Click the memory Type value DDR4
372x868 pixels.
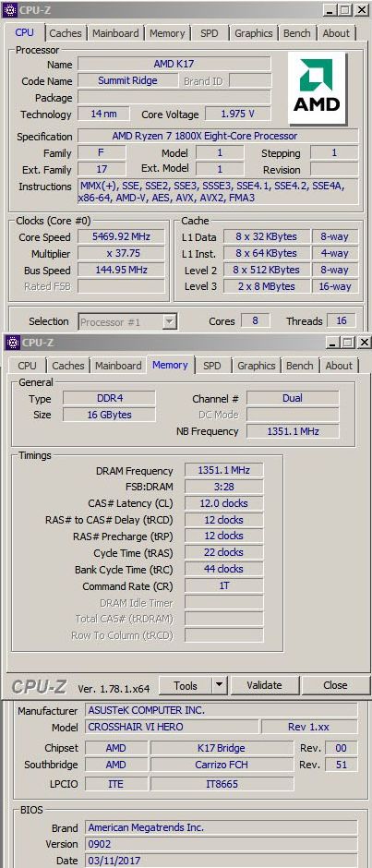tap(109, 398)
